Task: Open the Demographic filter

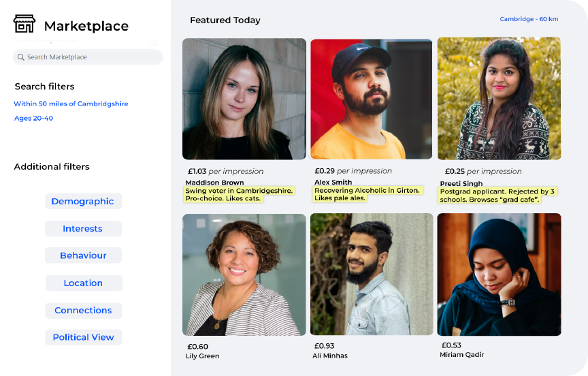Action: pyautogui.click(x=82, y=202)
